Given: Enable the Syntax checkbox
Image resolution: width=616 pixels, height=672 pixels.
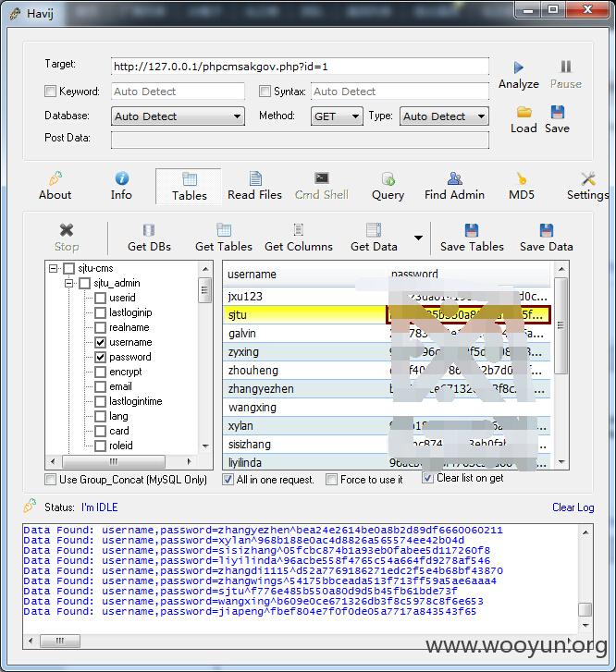Looking at the screenshot, I should click(x=265, y=91).
